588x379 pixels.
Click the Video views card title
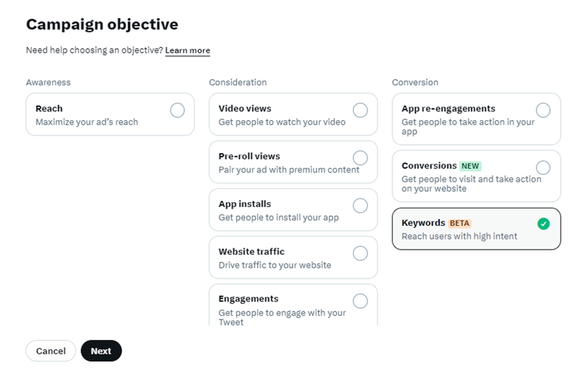tap(244, 109)
